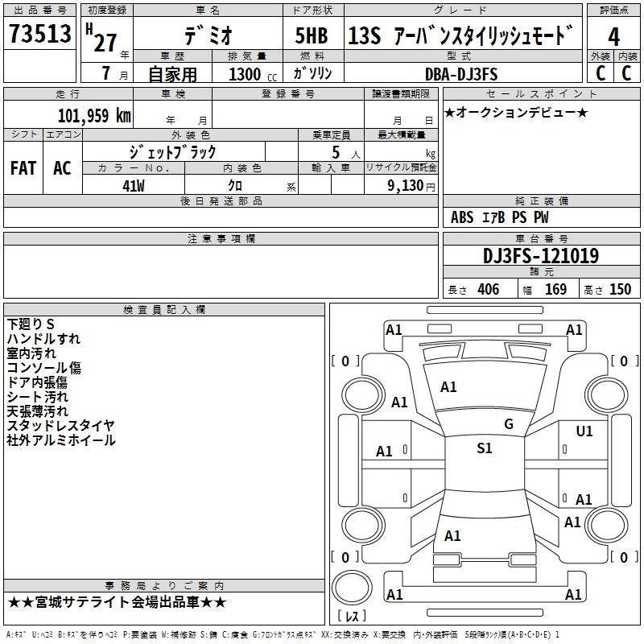
Task: Click the 注意事項欄 section header
Action: tap(221, 238)
